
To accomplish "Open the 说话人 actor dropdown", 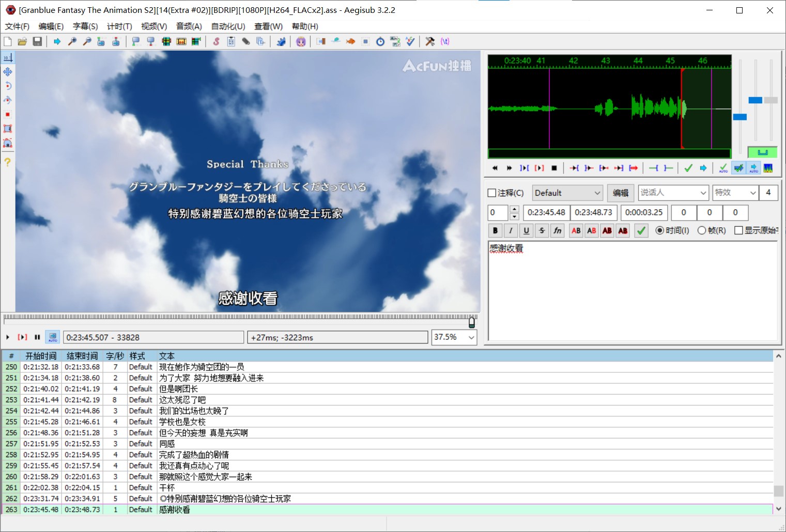I will [x=673, y=193].
